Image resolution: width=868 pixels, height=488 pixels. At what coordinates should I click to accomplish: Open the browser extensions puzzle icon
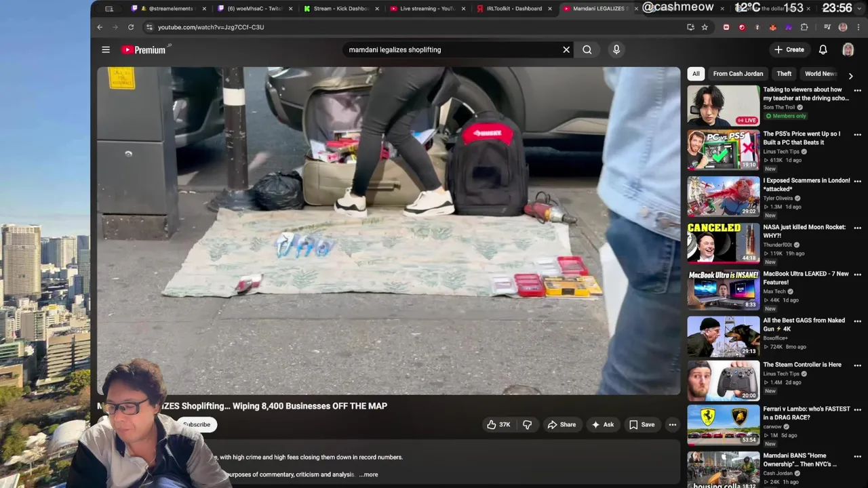pos(804,27)
